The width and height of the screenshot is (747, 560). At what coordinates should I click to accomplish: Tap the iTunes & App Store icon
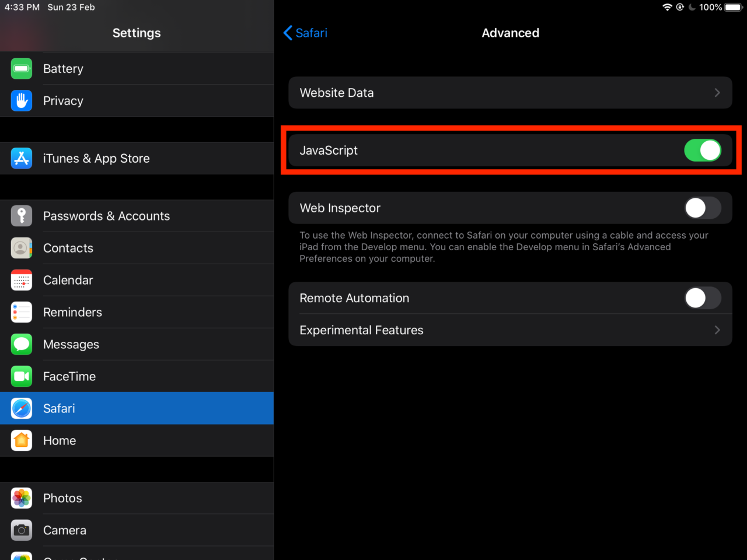[x=22, y=159]
